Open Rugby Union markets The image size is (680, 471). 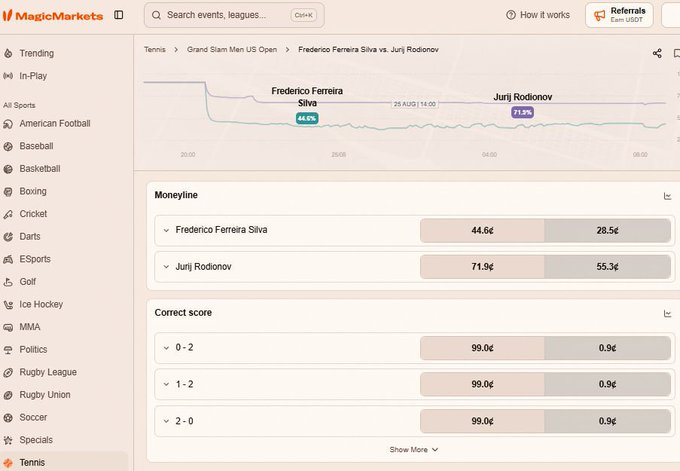[x=45, y=394]
